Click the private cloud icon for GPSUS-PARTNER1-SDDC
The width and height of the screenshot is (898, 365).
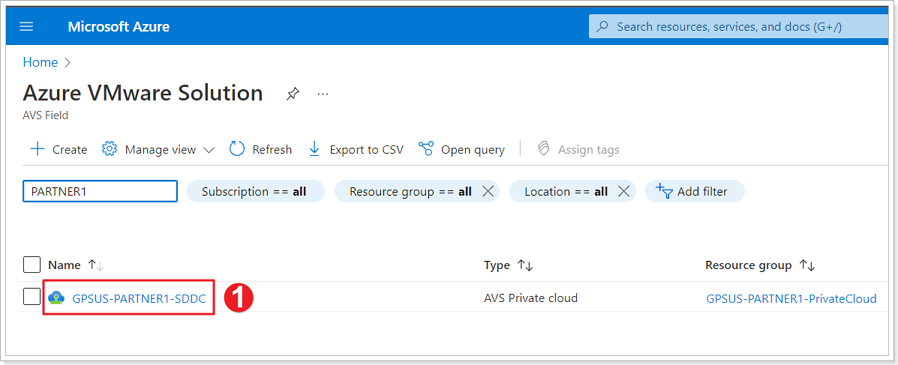(56, 297)
